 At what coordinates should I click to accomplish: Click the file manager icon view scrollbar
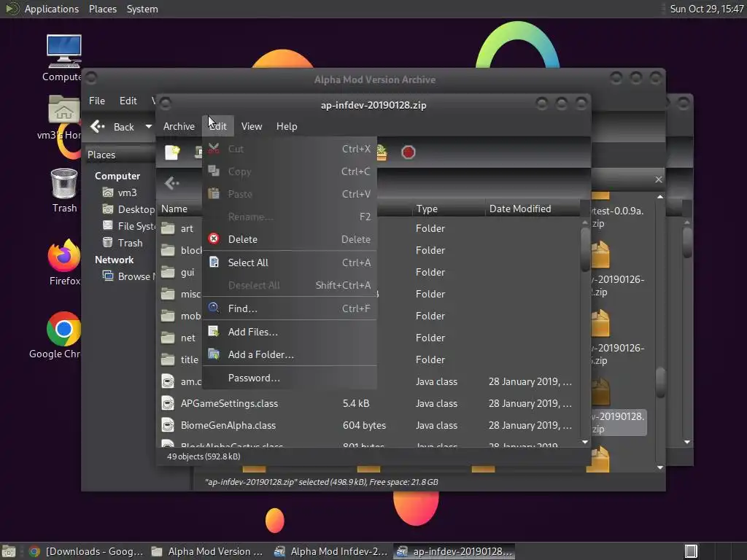[660, 382]
